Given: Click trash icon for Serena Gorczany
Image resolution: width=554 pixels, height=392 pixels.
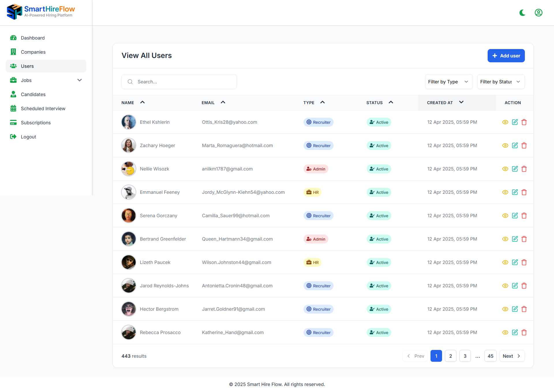Looking at the screenshot, I should click(x=524, y=216).
